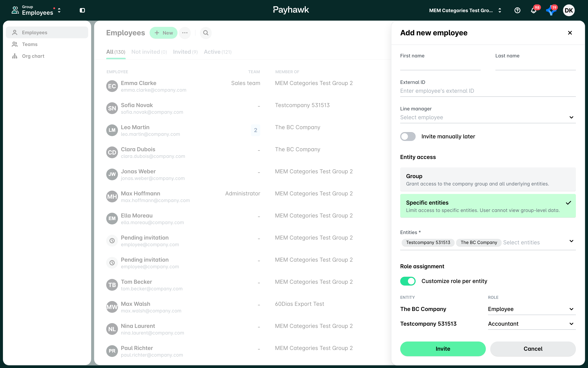The height and width of the screenshot is (368, 588).
Task: Click Tom Becker's TB avatar
Action: [x=112, y=285]
